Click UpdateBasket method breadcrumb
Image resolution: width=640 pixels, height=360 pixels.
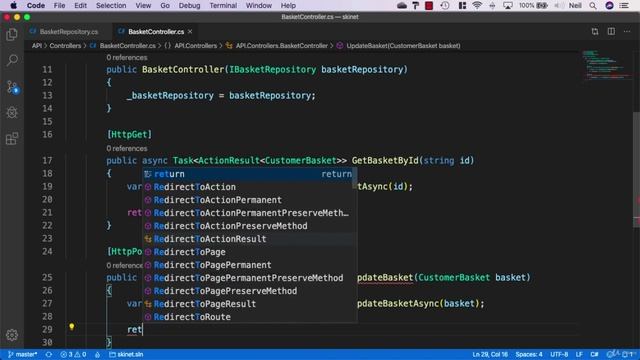(x=398, y=46)
